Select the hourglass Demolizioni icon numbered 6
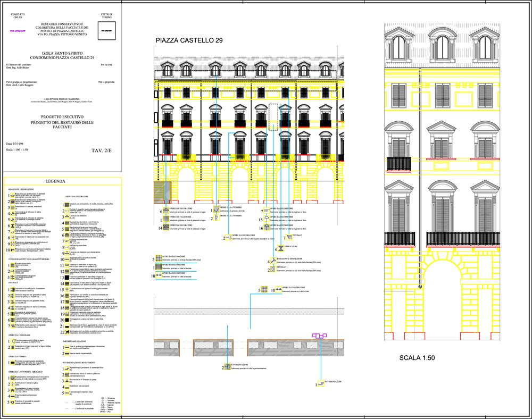 [280, 249]
